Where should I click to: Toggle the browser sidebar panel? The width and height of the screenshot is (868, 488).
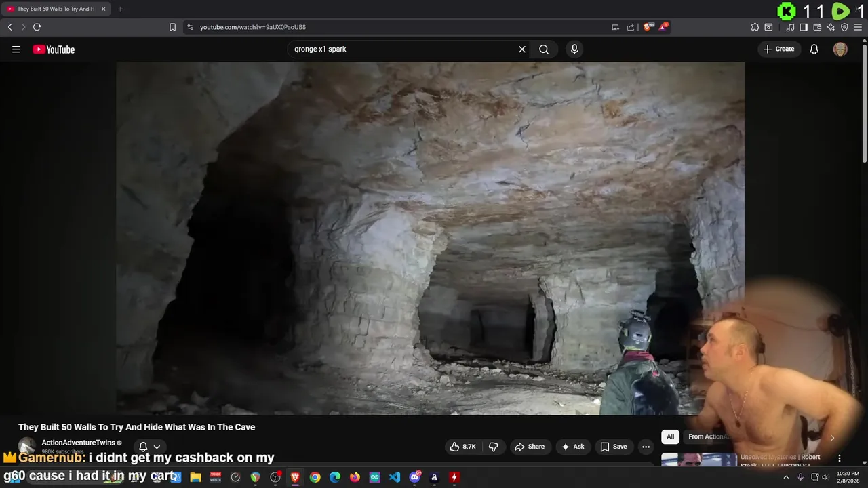[x=804, y=27]
